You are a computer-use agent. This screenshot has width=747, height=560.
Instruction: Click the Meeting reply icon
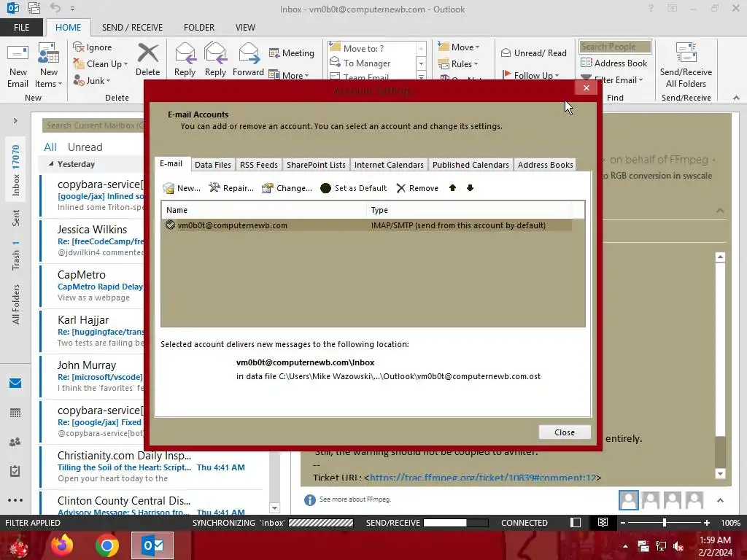coord(274,52)
